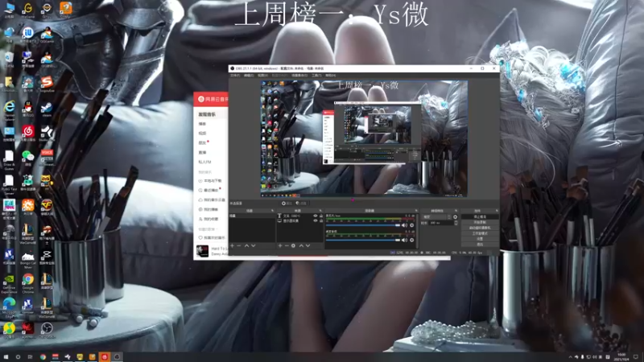Open OBS 视图(V) menu
Viewport: 644px width, 362px height.
click(x=263, y=76)
